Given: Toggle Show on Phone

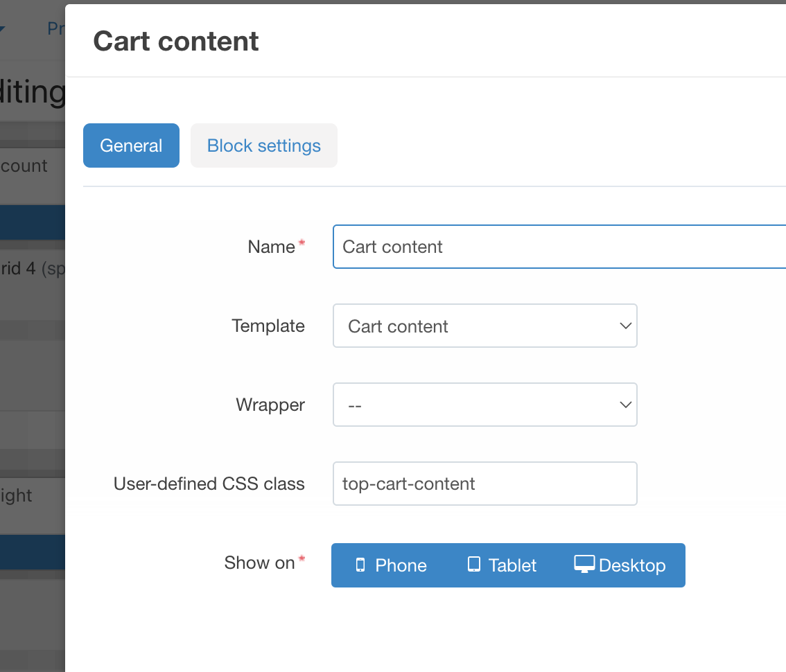Looking at the screenshot, I should [x=390, y=565].
